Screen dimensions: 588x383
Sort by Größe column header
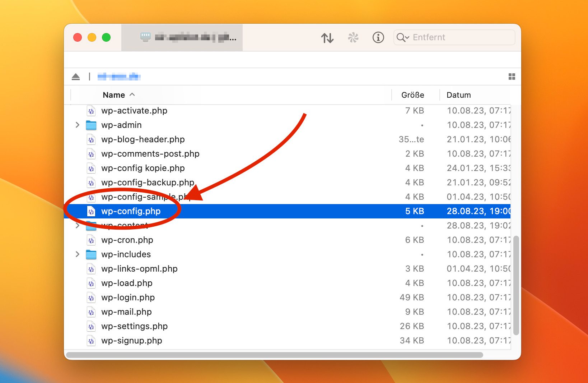(412, 95)
